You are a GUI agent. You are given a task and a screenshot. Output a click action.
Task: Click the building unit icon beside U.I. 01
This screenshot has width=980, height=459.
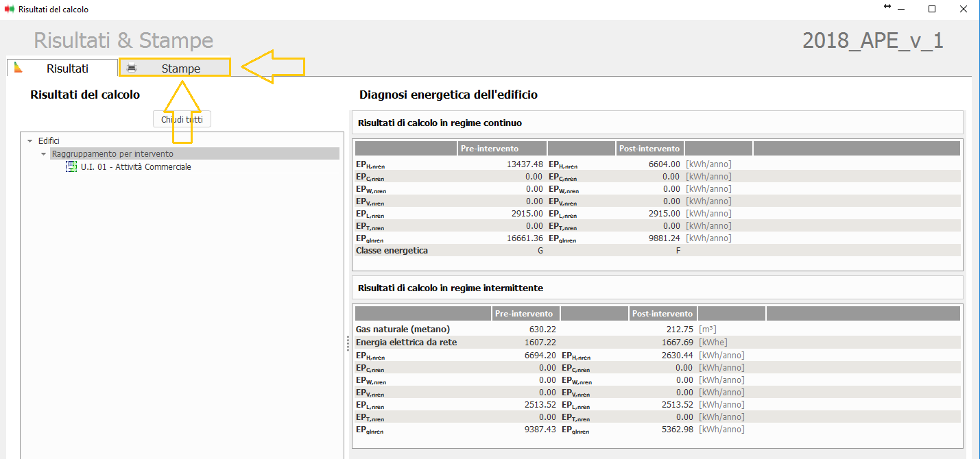pyautogui.click(x=71, y=167)
